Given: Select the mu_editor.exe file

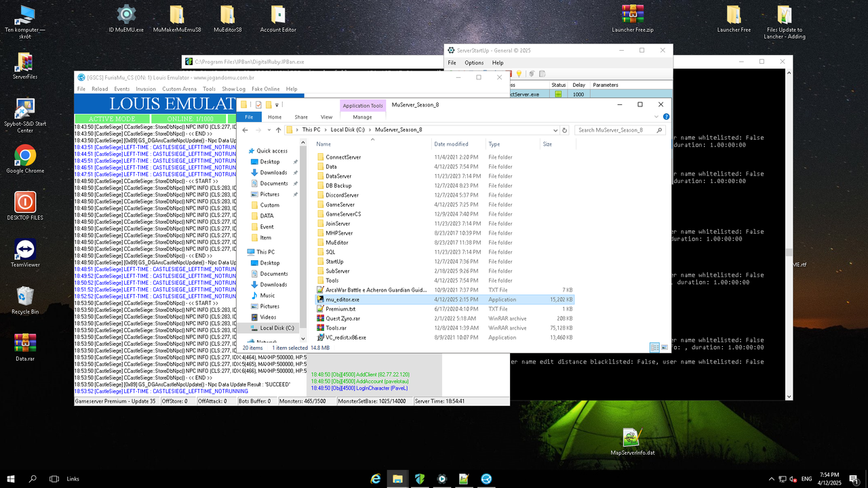Looking at the screenshot, I should click(444, 300).
